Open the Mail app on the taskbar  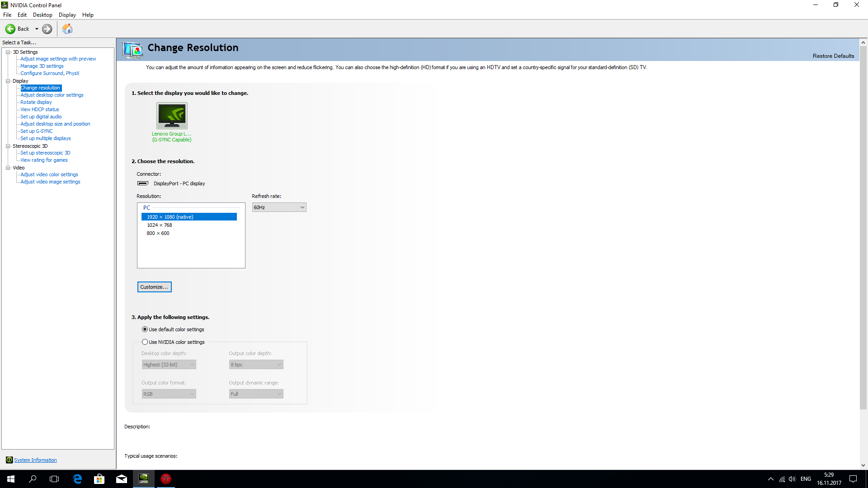coord(122,479)
